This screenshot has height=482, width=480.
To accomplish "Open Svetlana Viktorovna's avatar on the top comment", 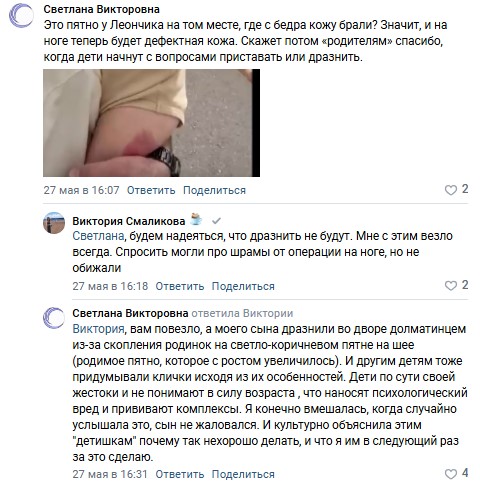I will click(x=21, y=15).
